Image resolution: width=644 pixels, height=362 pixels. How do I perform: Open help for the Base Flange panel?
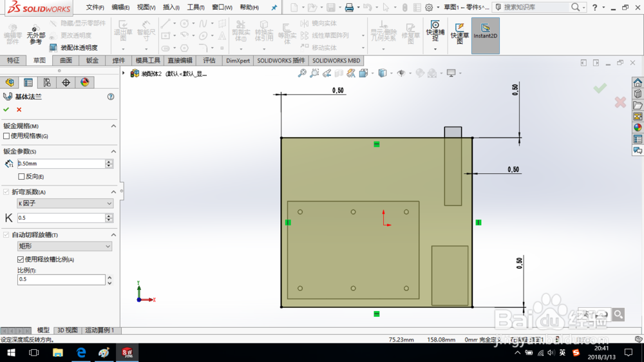pyautogui.click(x=111, y=97)
